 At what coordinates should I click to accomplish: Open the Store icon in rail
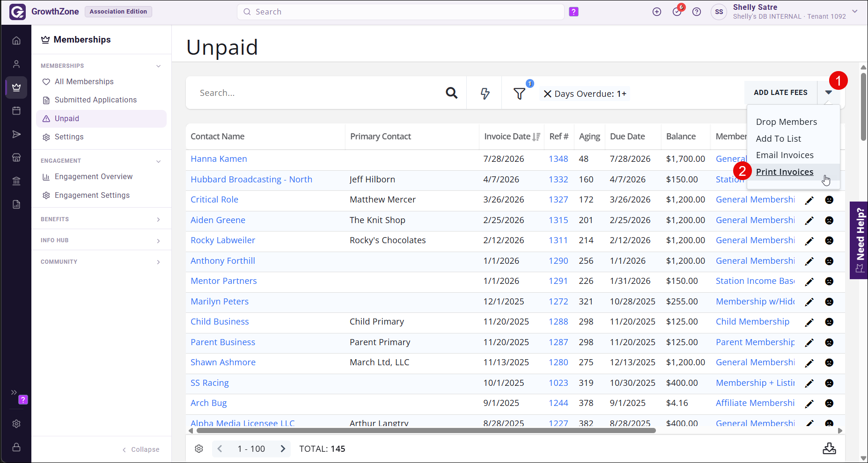click(x=16, y=158)
